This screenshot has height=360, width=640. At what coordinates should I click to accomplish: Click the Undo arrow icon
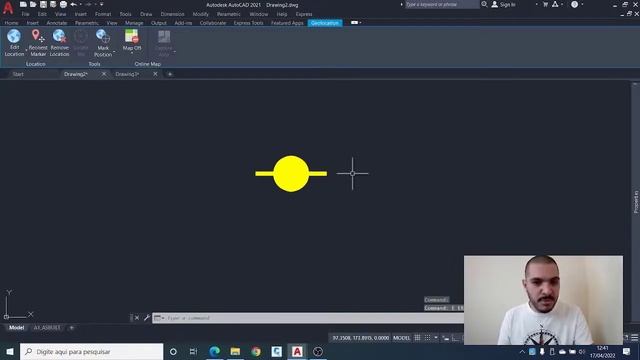73,4
